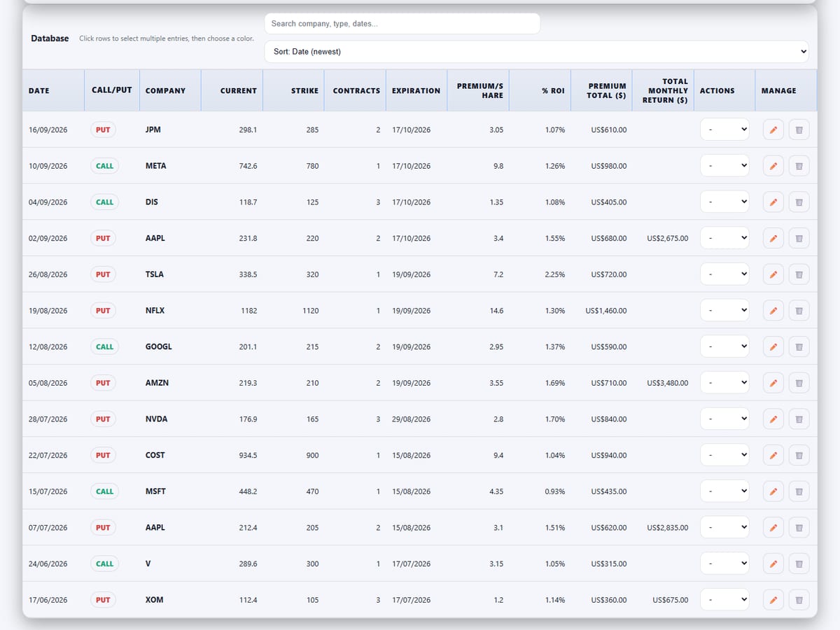This screenshot has height=630, width=840.
Task: Click the DATE column header
Action: [53, 90]
